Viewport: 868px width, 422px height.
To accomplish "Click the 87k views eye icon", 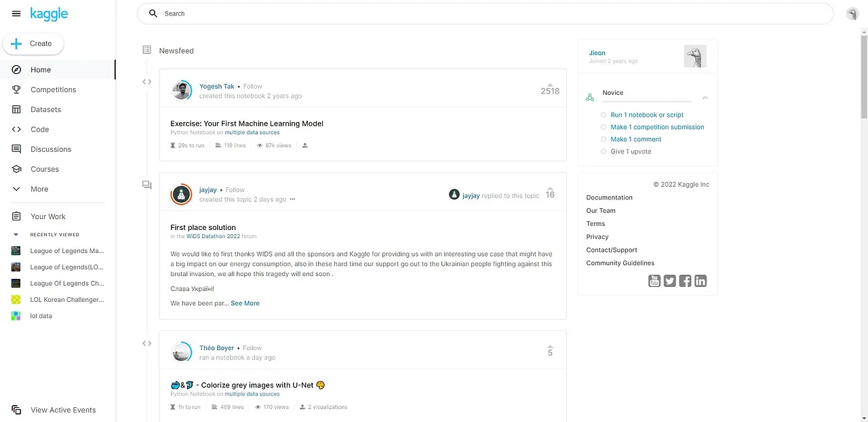I will (x=260, y=145).
